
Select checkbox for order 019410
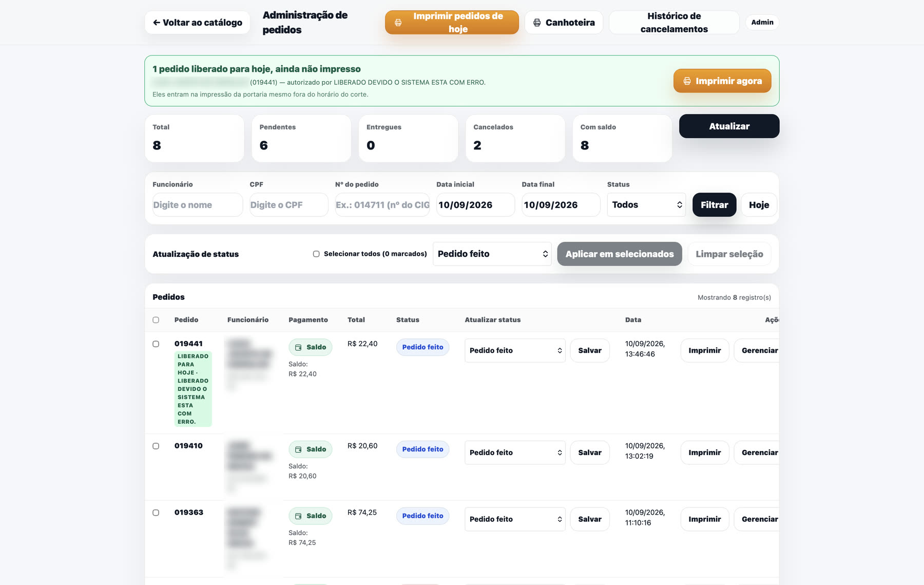pos(156,446)
